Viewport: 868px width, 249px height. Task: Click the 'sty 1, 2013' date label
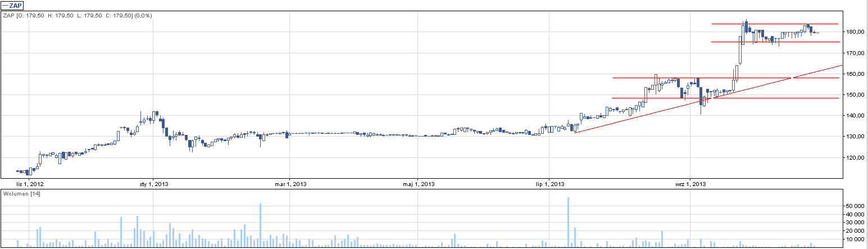(153, 184)
